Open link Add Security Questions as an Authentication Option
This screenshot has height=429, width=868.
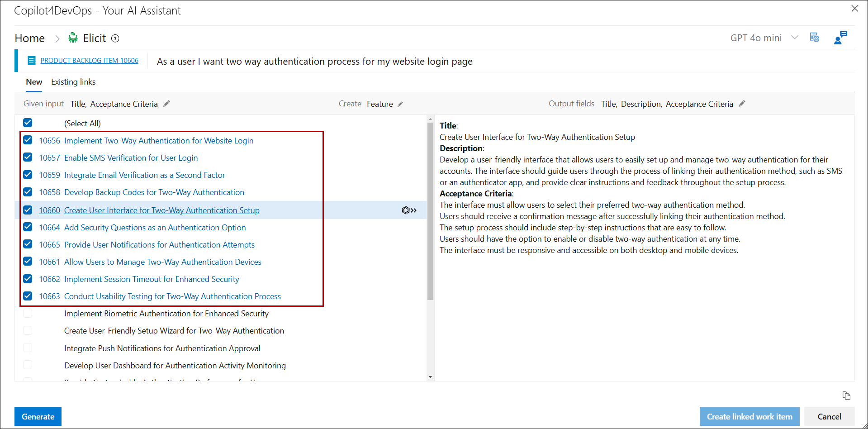[155, 228]
